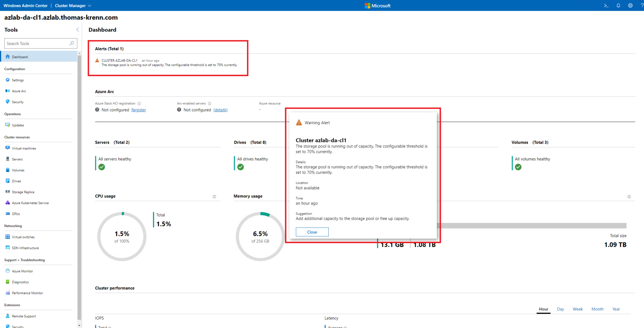644x328 pixels.
Task: Click the Arc-enabled servers details link
Action: 220,110
